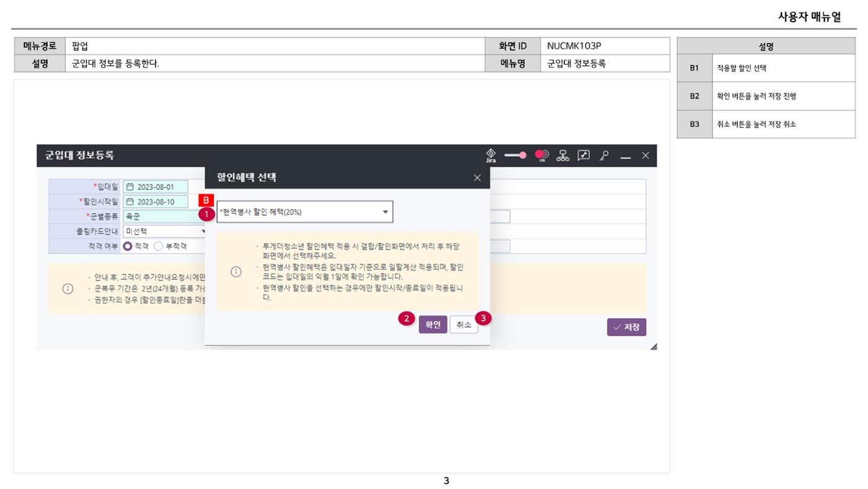
Task: Open the network hierarchy icon
Action: [x=563, y=155]
